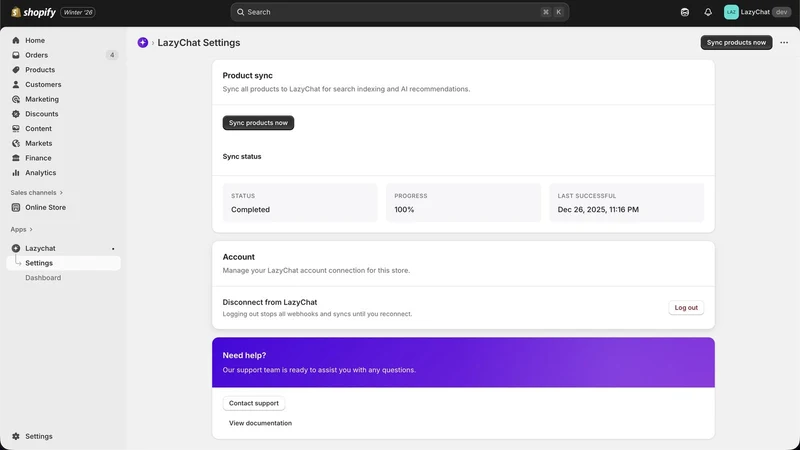Click the search magnifier icon

[240, 12]
